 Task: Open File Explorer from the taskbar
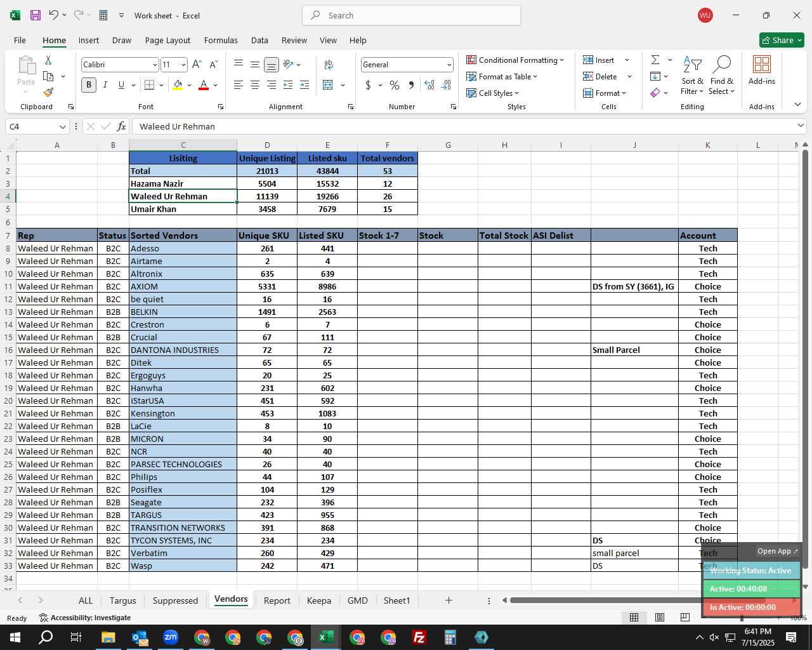click(x=108, y=637)
